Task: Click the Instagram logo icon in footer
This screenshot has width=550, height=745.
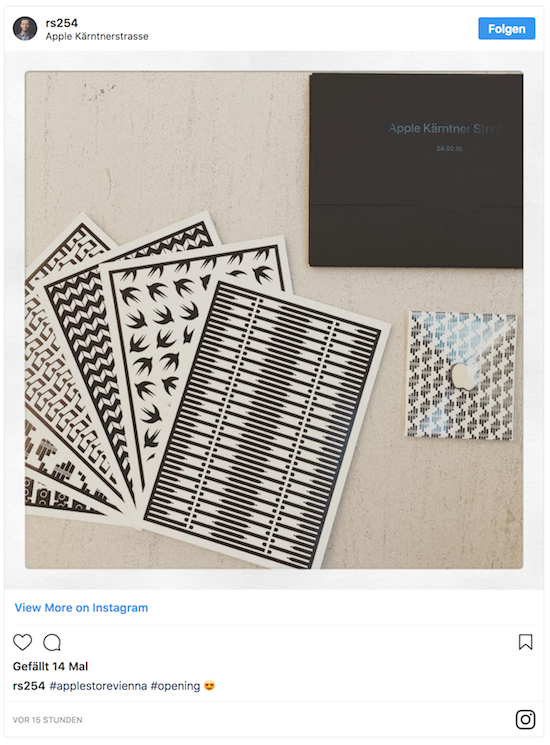Action: point(525,719)
